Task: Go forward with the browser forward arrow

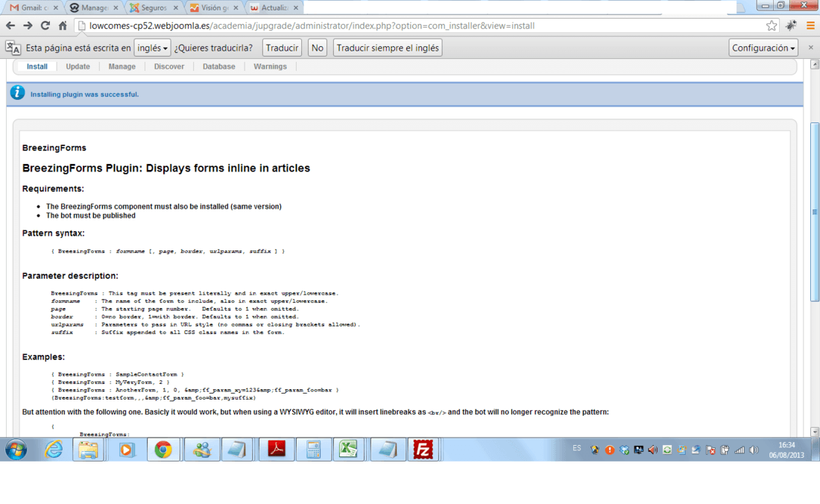Action: coord(28,25)
